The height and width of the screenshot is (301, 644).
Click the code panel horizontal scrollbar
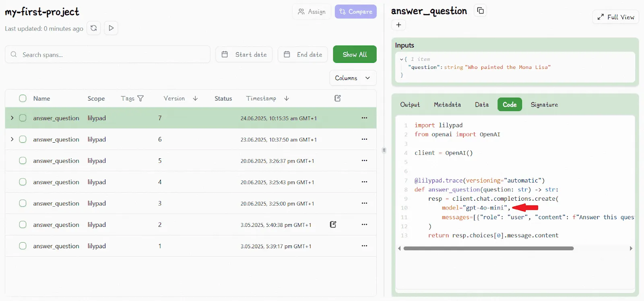tap(488, 249)
